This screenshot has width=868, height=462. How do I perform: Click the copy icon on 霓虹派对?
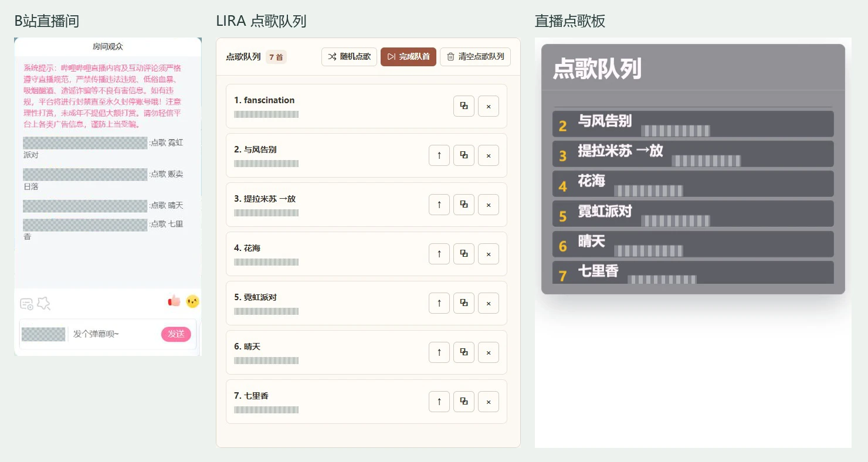[464, 303]
